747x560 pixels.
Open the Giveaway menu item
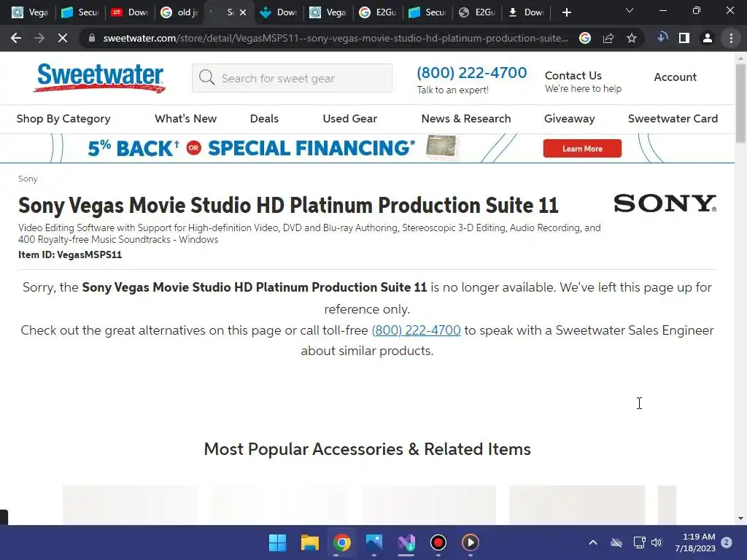(569, 119)
